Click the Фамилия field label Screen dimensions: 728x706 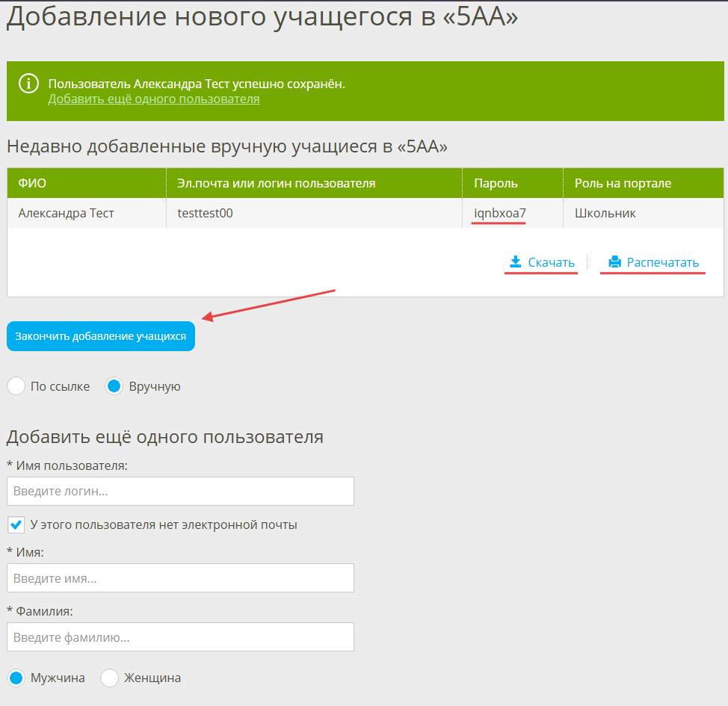point(40,611)
